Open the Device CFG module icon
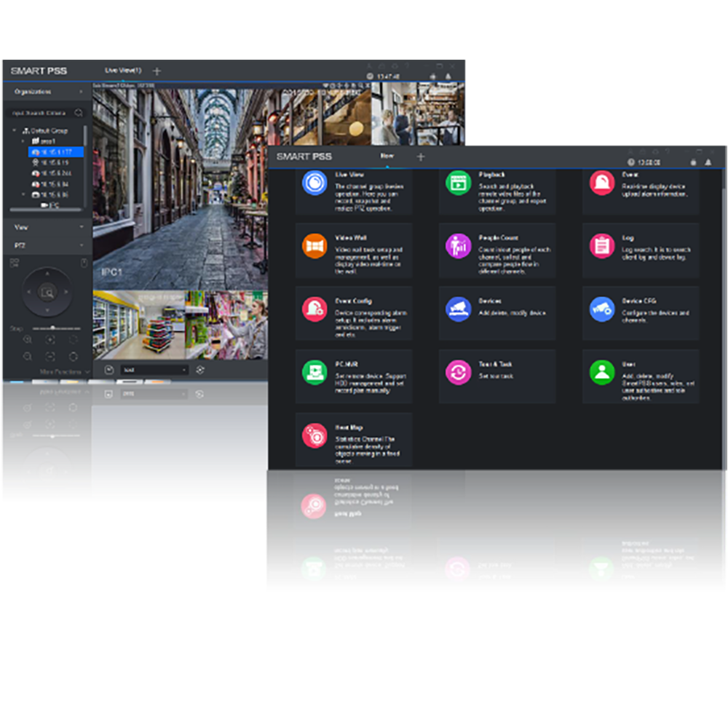Screen dimensions: 728x728 coord(602,309)
